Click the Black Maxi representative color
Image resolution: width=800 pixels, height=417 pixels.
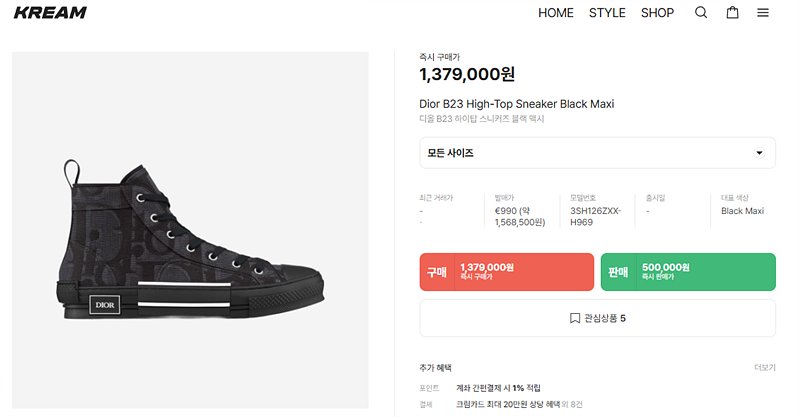click(742, 211)
